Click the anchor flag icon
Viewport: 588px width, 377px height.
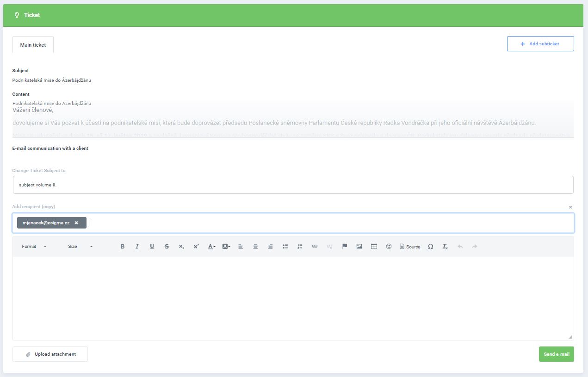tap(344, 247)
